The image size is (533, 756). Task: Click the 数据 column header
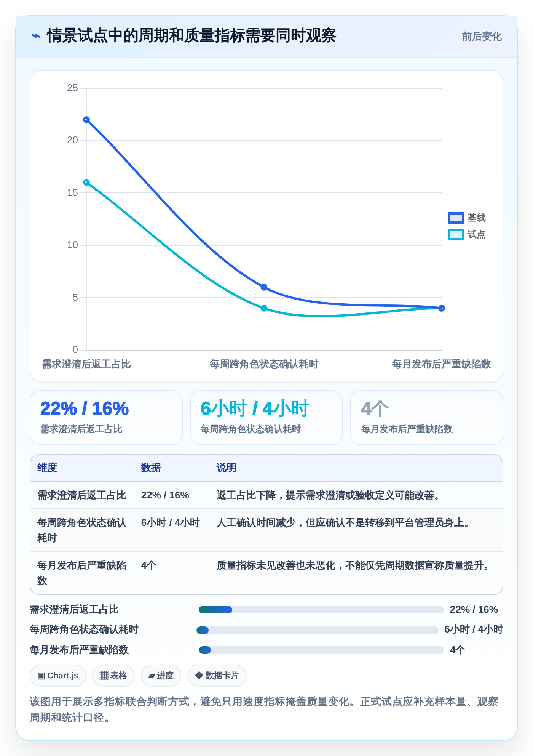[151, 468]
